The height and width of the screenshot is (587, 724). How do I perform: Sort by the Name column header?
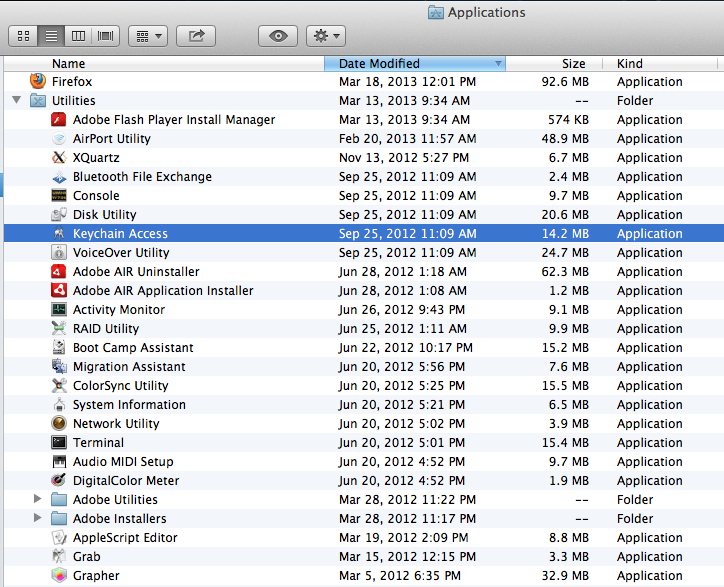click(68, 63)
